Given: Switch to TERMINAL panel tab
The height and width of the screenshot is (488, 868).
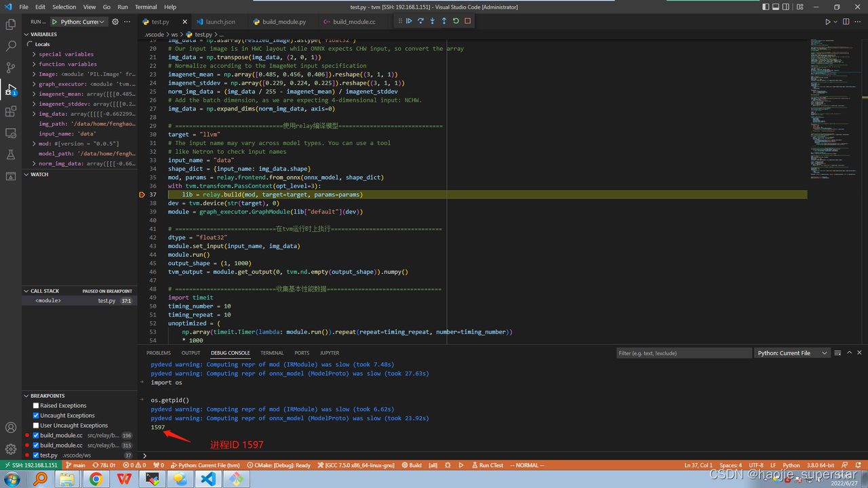Looking at the screenshot, I should pos(272,353).
